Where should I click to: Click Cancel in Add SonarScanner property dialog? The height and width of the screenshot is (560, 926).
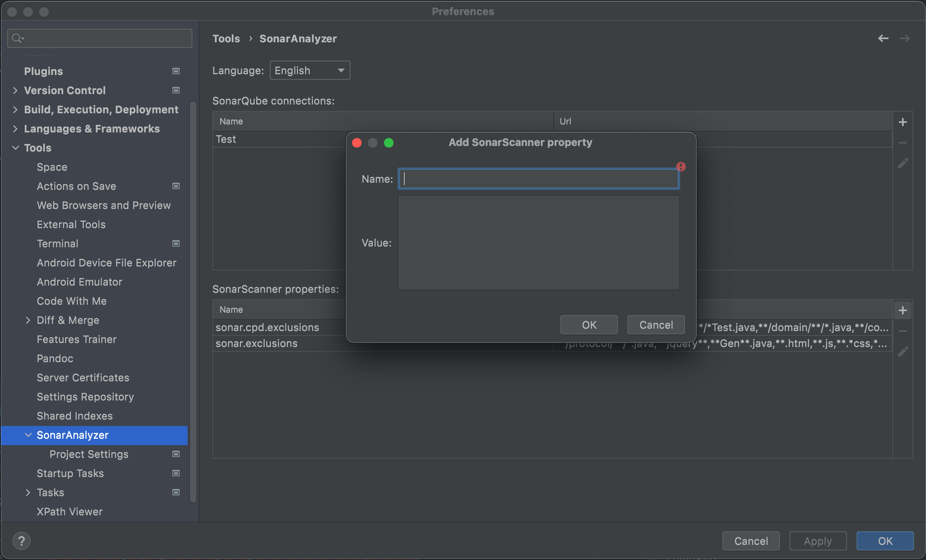[656, 325]
